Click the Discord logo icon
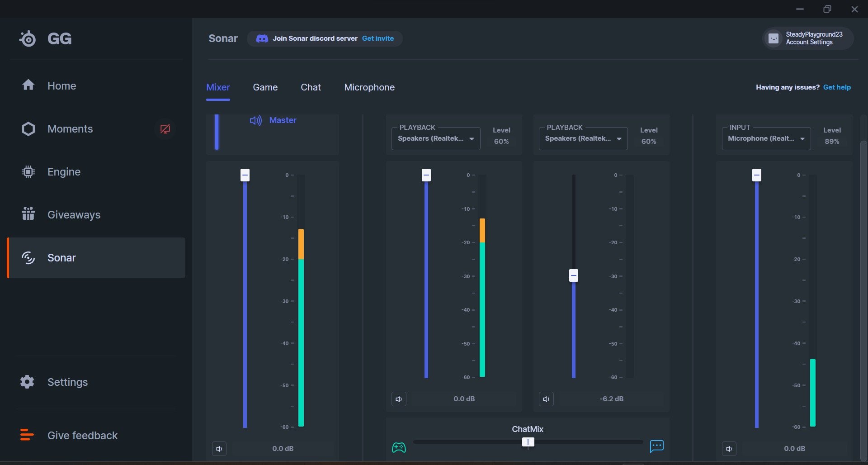 262,38
